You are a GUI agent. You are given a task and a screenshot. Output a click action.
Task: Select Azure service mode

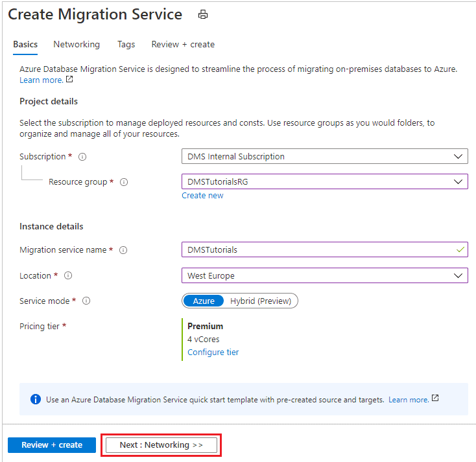(x=204, y=301)
